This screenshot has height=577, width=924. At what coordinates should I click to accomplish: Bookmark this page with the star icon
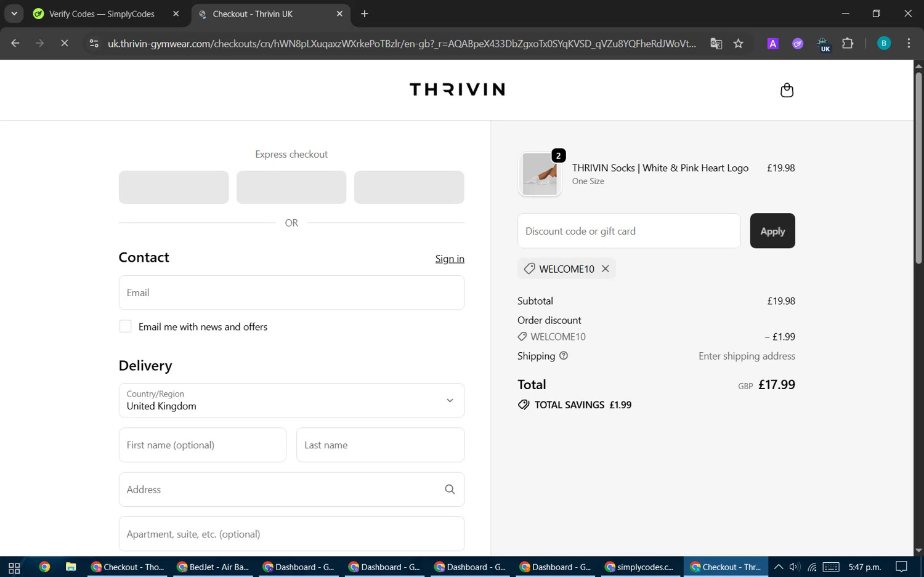pos(739,43)
